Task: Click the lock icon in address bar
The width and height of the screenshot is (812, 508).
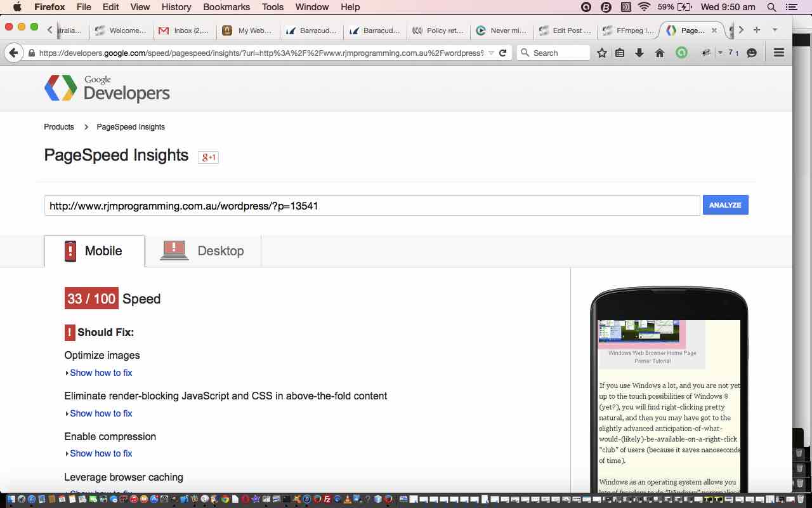Action: (x=32, y=53)
